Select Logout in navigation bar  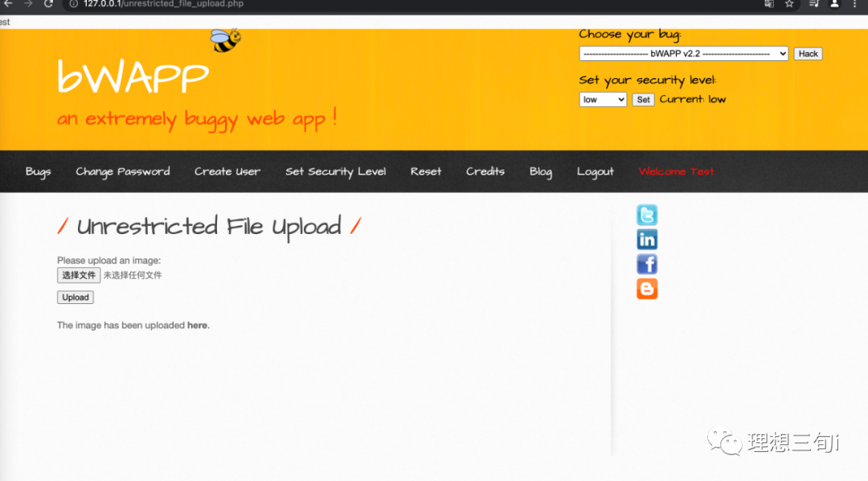(x=595, y=171)
